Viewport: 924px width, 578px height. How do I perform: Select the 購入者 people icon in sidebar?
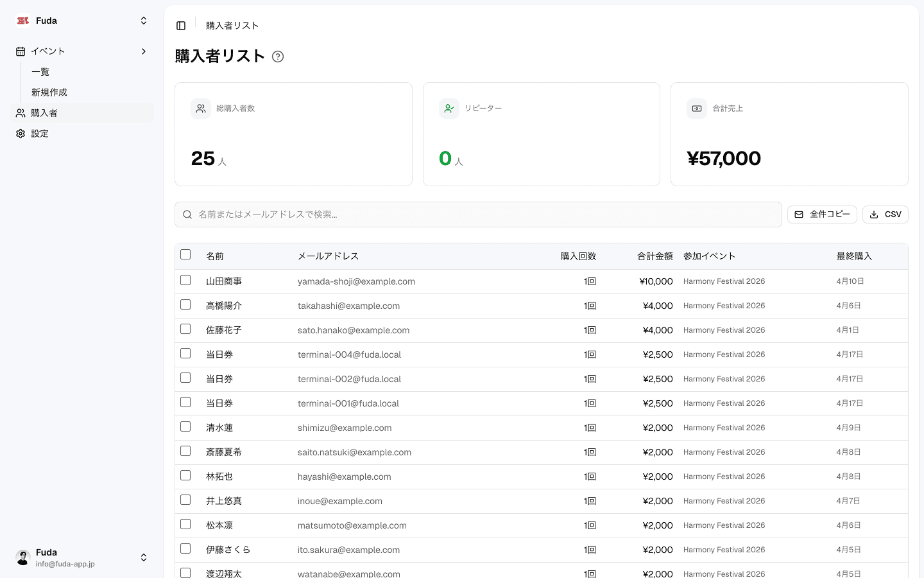tap(20, 112)
